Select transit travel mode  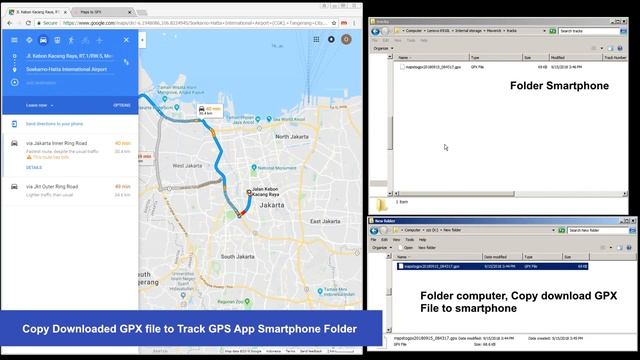point(57,40)
